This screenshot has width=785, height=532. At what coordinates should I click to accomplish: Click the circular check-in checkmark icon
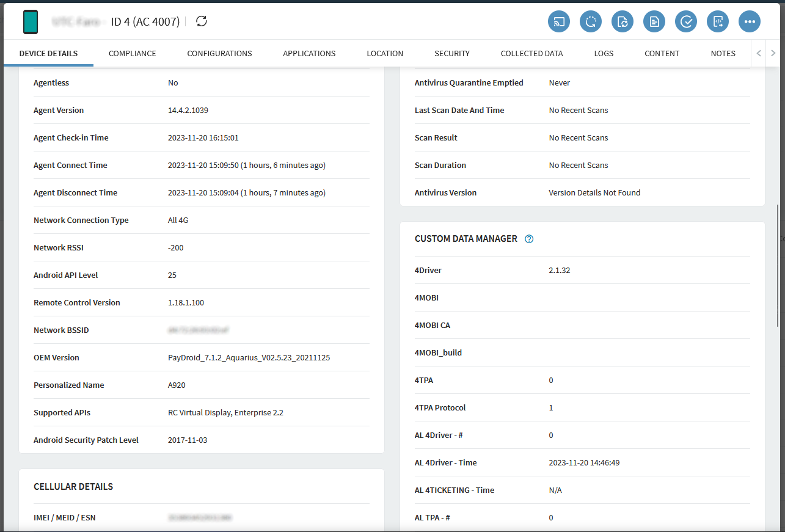point(686,22)
